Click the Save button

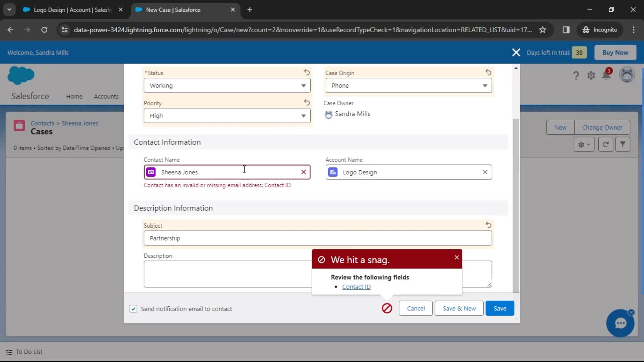[x=500, y=308]
